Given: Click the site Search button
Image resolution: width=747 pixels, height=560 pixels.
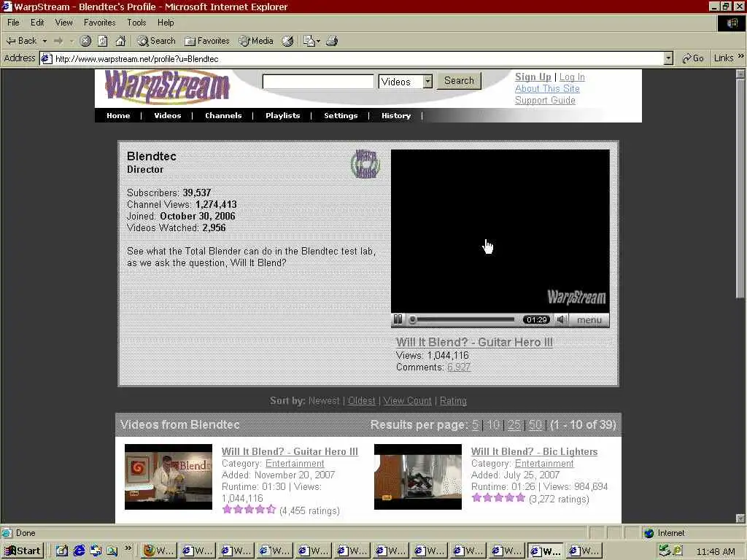Looking at the screenshot, I should (x=460, y=80).
